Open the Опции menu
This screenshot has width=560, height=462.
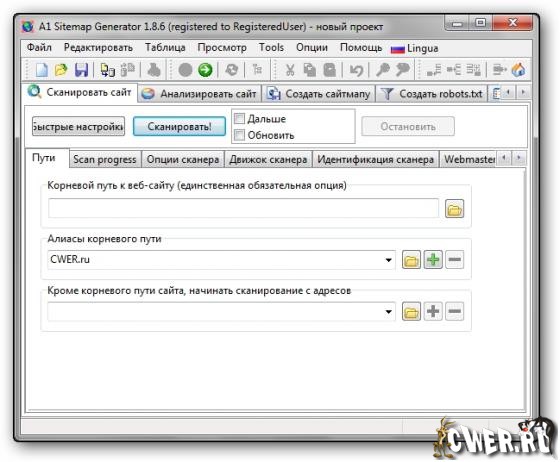(312, 47)
